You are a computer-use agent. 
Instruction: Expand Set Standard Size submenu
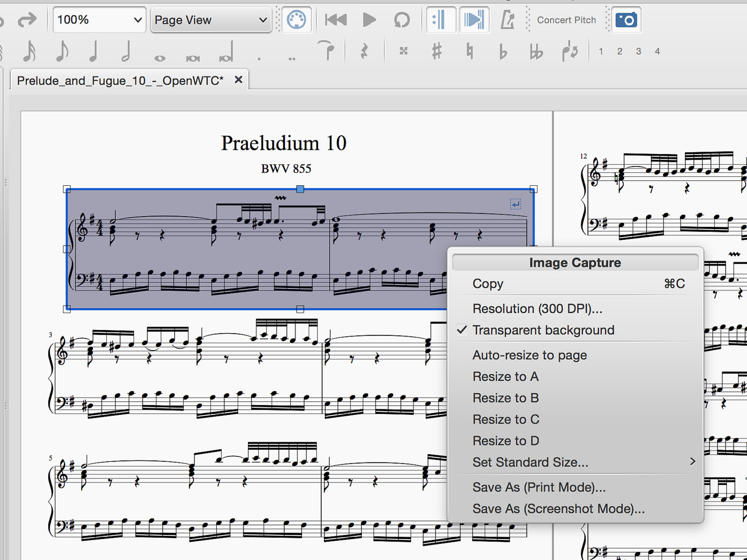click(575, 463)
